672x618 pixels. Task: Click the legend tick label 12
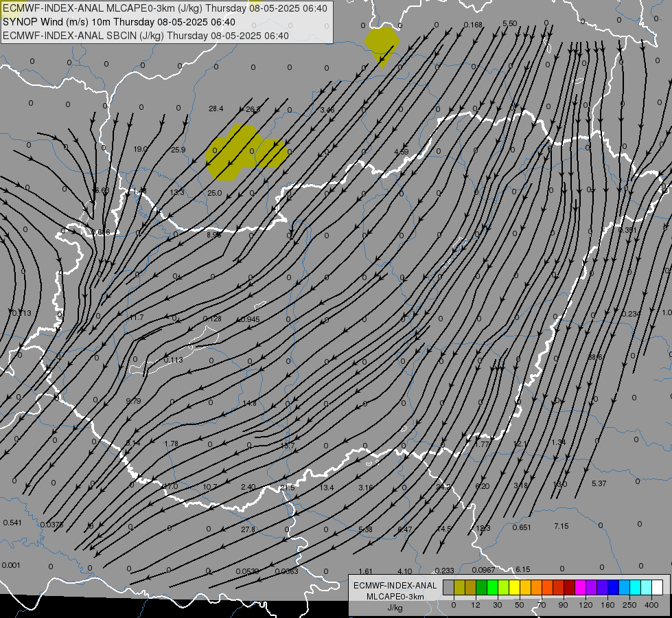tap(476, 605)
